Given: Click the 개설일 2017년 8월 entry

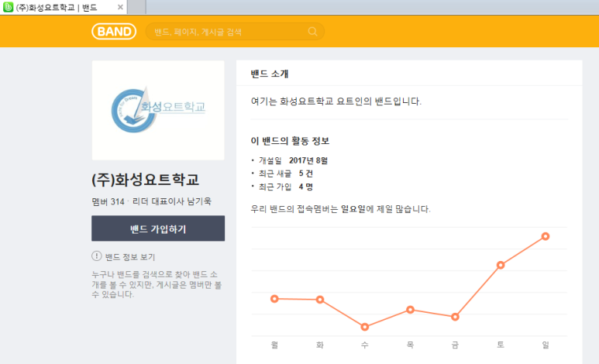Looking at the screenshot, I should (293, 160).
